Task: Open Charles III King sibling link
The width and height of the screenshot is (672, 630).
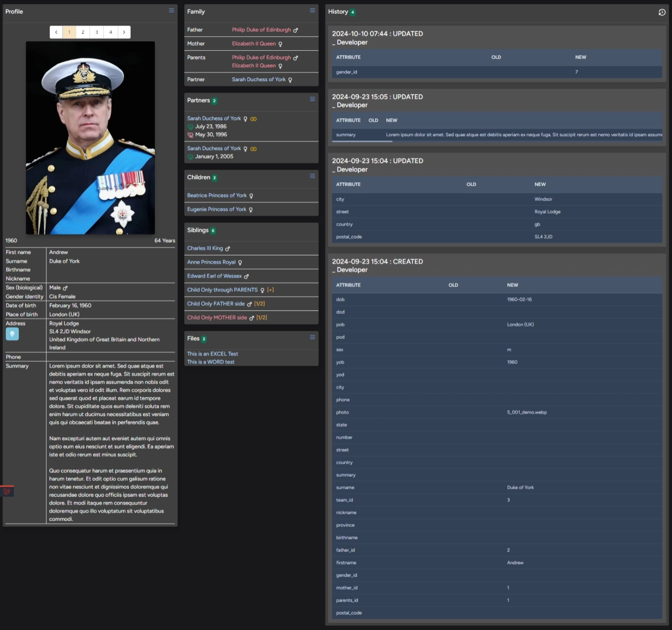Action: (x=205, y=248)
